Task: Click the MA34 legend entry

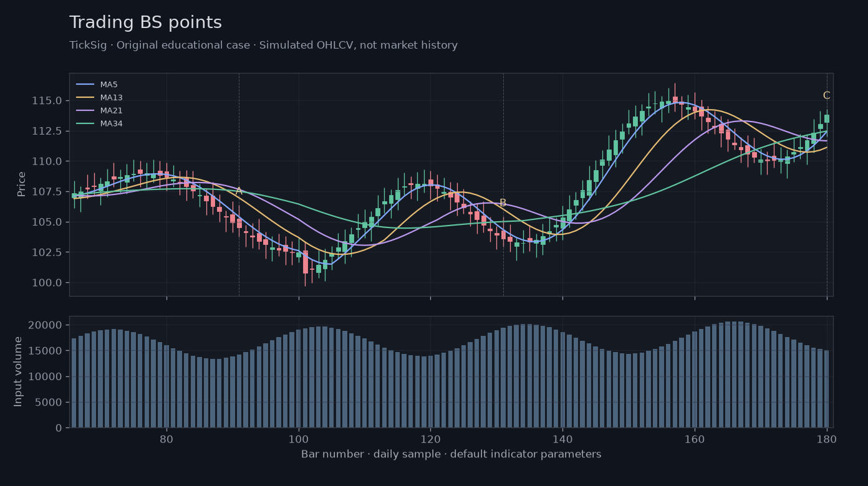Action: click(99, 124)
